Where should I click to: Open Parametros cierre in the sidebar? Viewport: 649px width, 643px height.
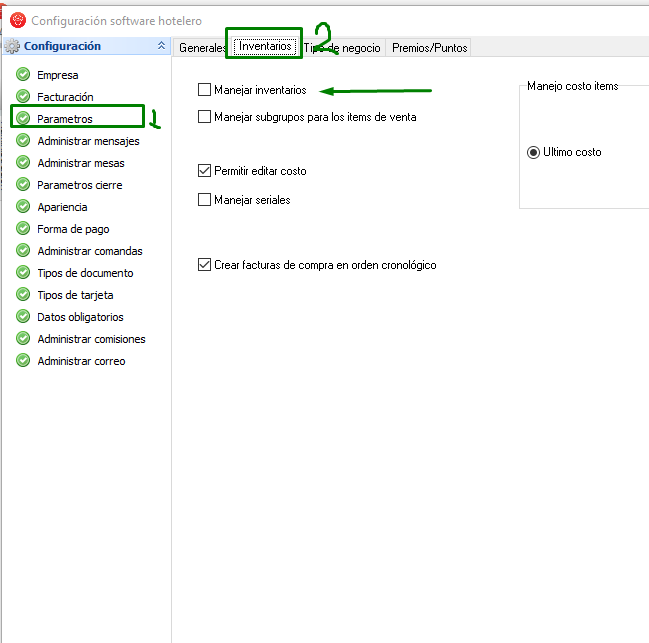tap(78, 185)
